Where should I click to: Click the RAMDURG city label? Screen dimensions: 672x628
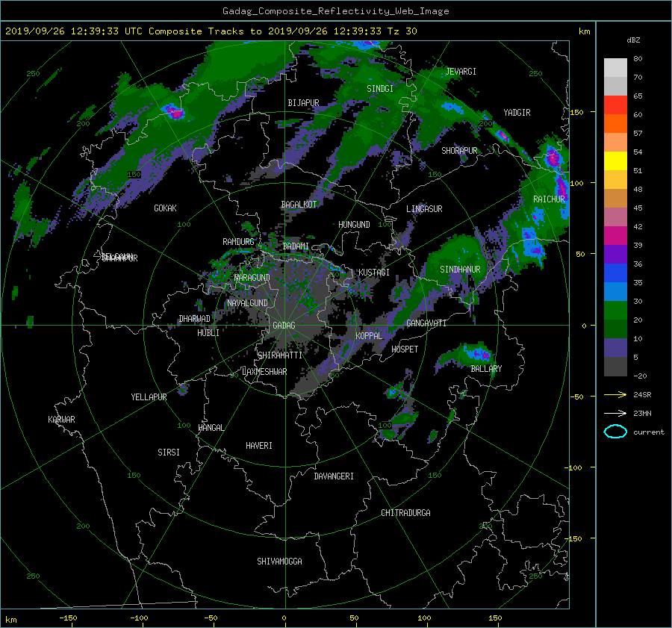click(x=238, y=242)
